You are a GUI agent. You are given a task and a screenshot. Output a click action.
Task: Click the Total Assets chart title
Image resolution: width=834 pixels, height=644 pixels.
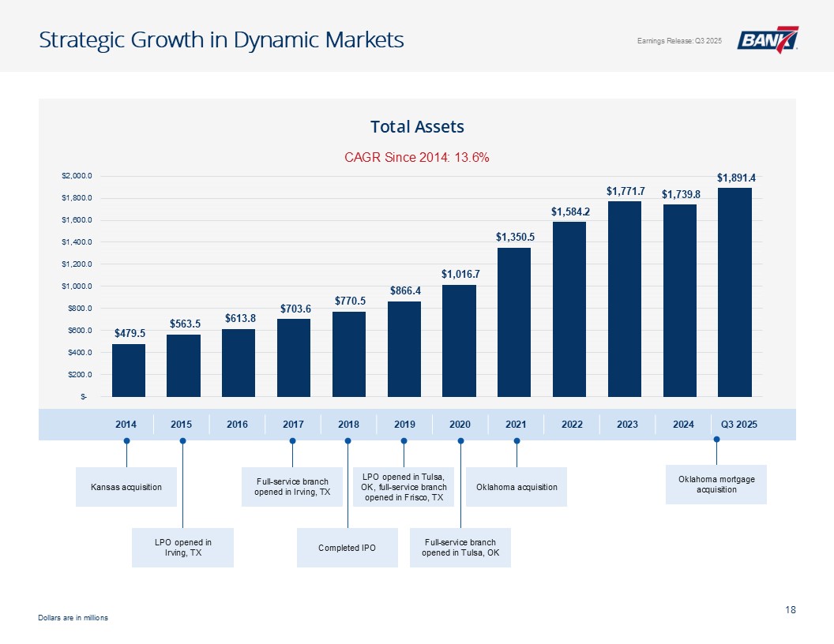coord(417,126)
